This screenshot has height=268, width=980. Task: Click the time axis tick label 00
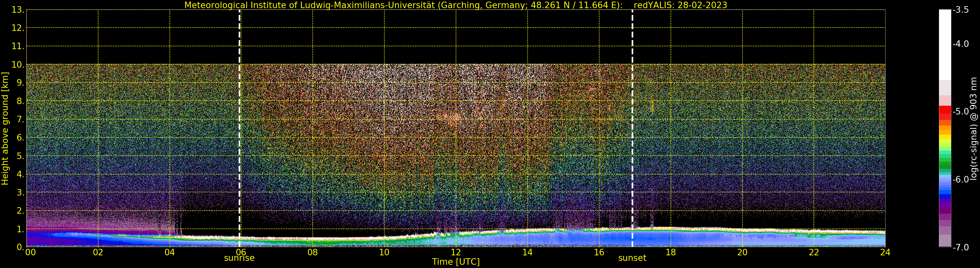click(x=30, y=252)
